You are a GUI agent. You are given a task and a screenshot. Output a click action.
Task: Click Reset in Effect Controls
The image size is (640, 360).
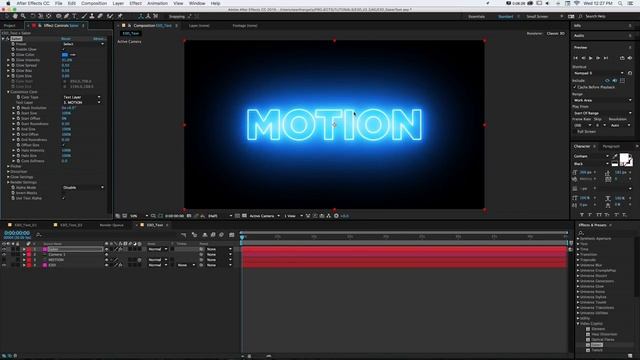point(66,39)
